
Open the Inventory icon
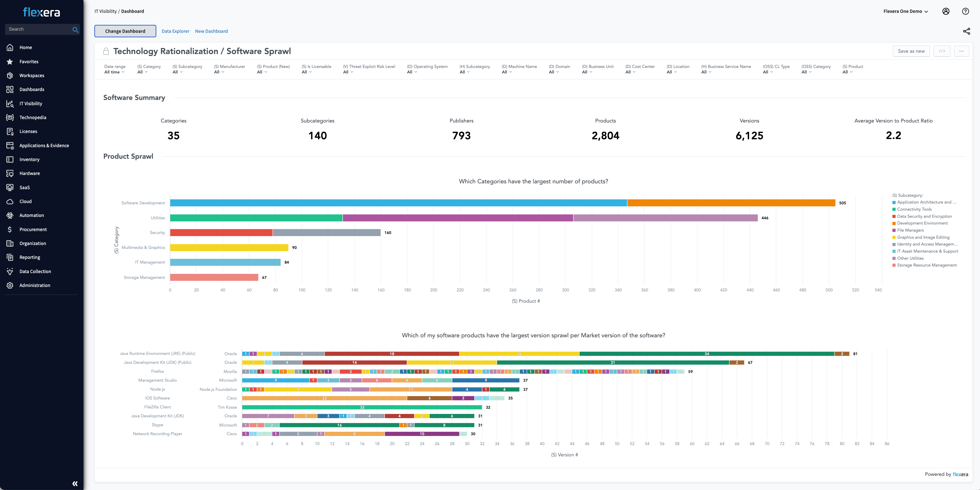(10, 159)
